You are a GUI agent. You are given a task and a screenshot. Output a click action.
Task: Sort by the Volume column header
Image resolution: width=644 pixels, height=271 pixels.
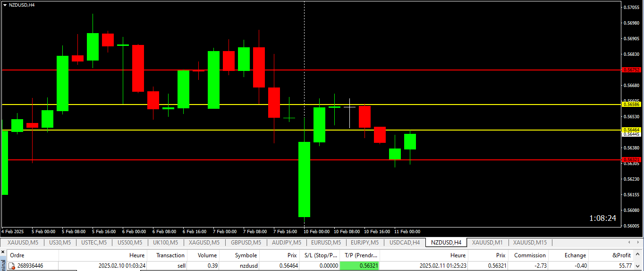coord(203,255)
